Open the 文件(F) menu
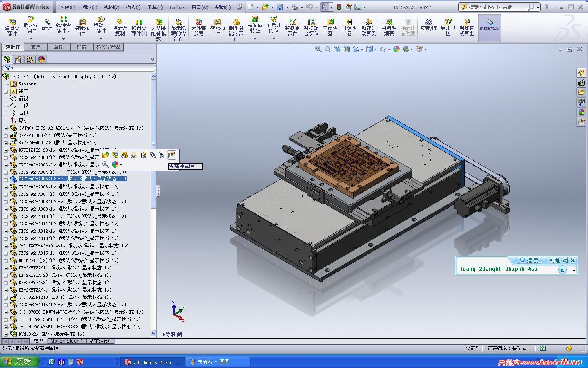Viewport: 588px width, 368px height. (67, 7)
